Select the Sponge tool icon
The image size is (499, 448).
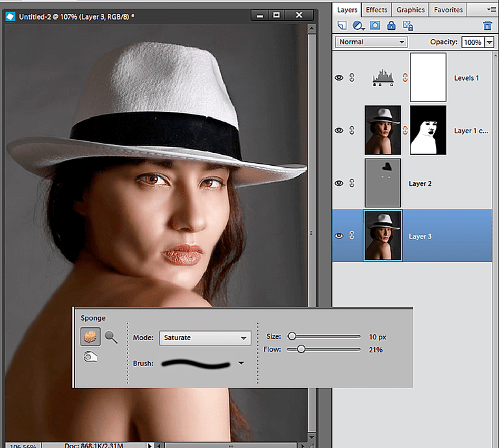(90, 337)
